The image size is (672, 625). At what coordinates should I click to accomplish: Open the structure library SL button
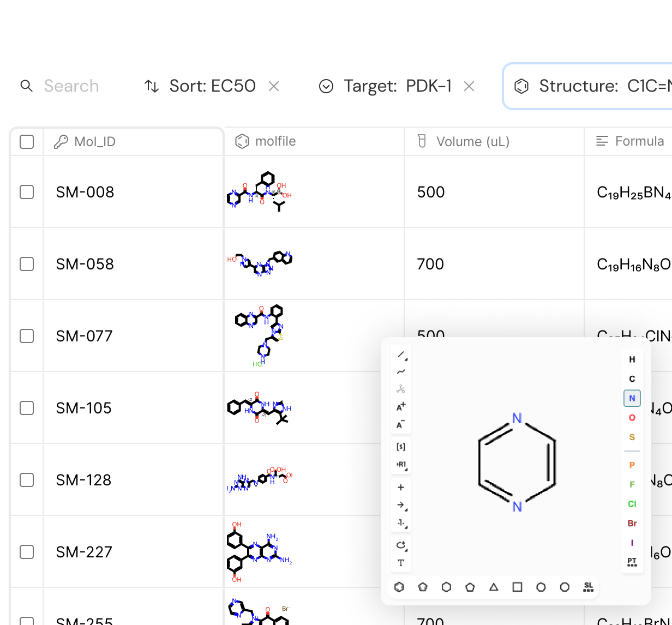[588, 587]
